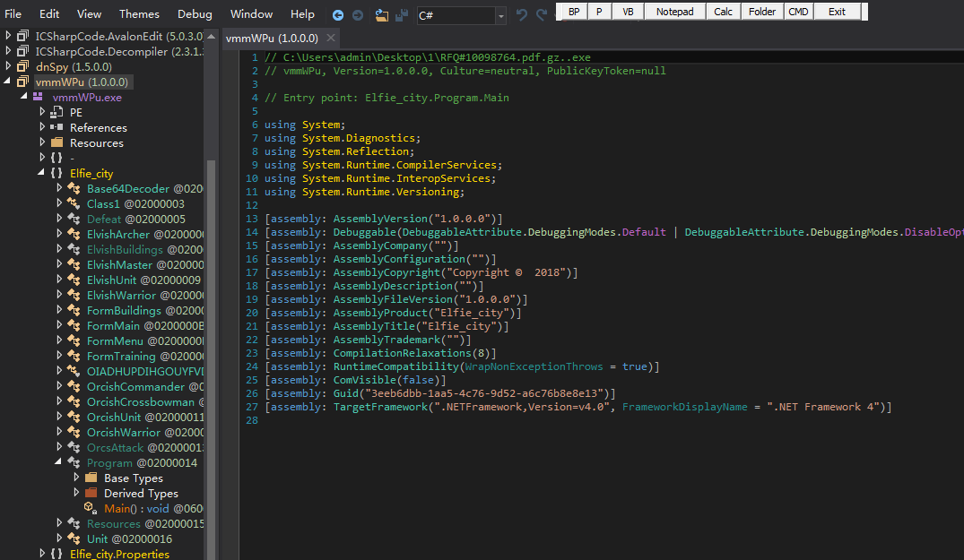
Task: Click the undo arrow icon
Action: pos(522,15)
